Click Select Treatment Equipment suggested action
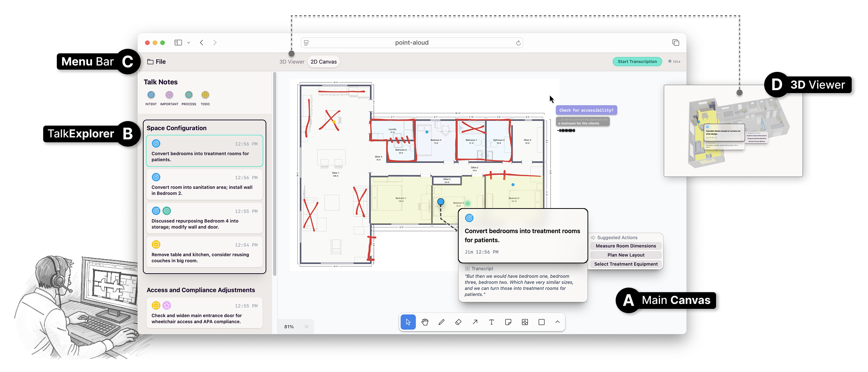This screenshot has width=868, height=372. point(626,264)
